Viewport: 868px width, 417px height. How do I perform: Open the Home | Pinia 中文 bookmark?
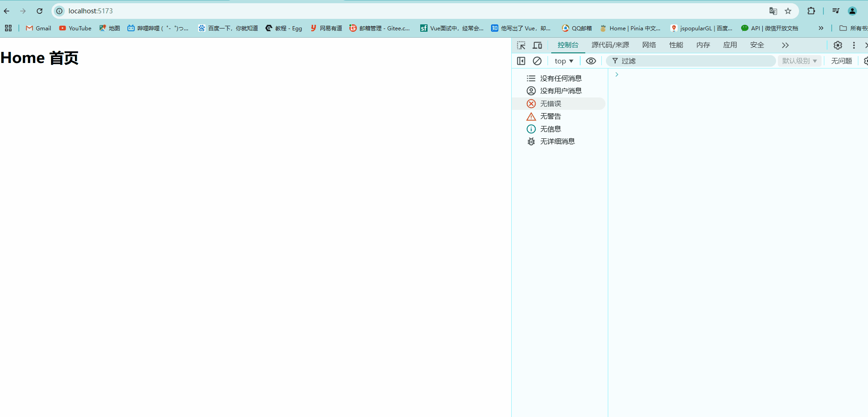(630, 28)
